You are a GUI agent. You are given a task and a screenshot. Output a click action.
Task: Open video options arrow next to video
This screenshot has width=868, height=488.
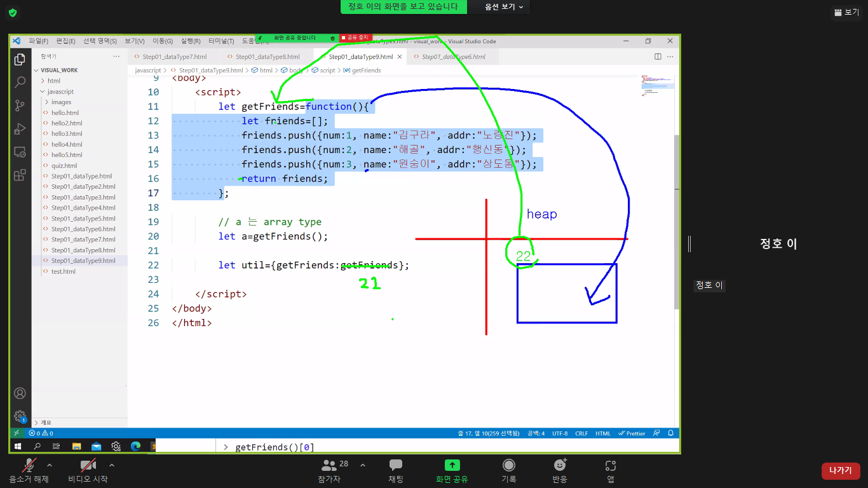(112, 464)
